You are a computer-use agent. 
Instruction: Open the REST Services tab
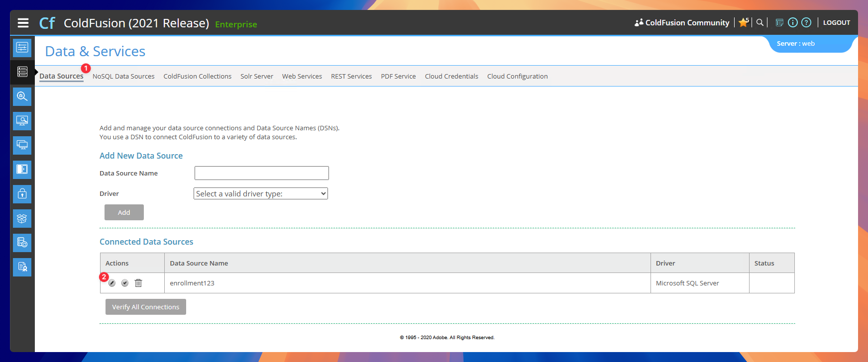[351, 76]
